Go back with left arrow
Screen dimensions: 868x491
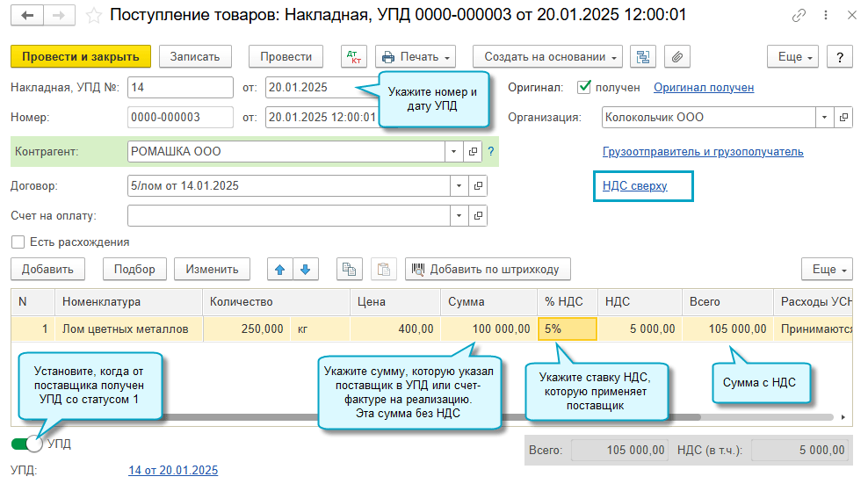29,16
